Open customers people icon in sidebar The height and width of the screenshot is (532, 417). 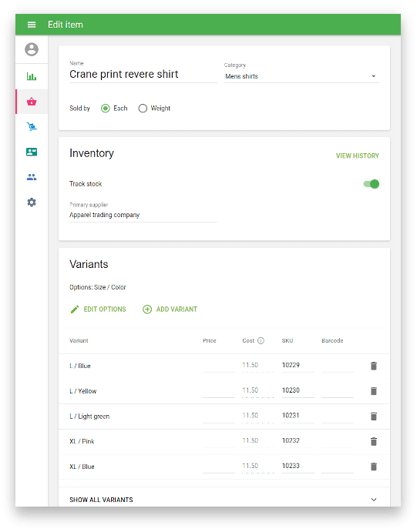pyautogui.click(x=32, y=177)
